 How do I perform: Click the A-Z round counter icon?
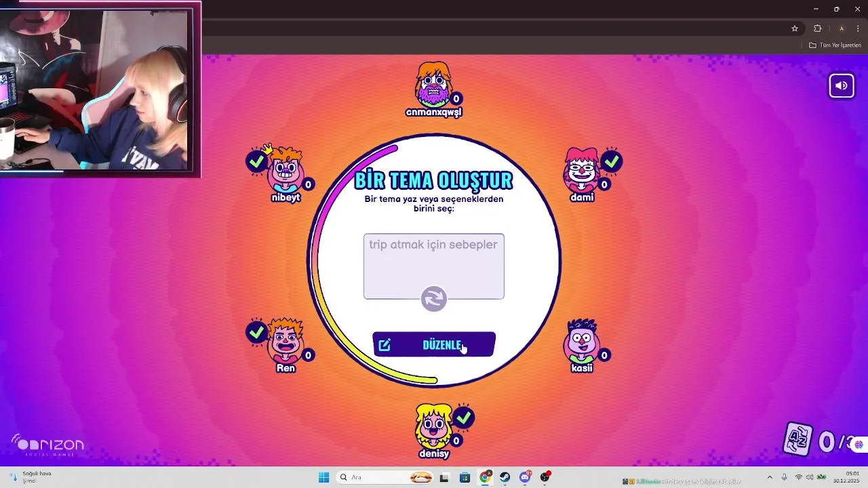799,439
